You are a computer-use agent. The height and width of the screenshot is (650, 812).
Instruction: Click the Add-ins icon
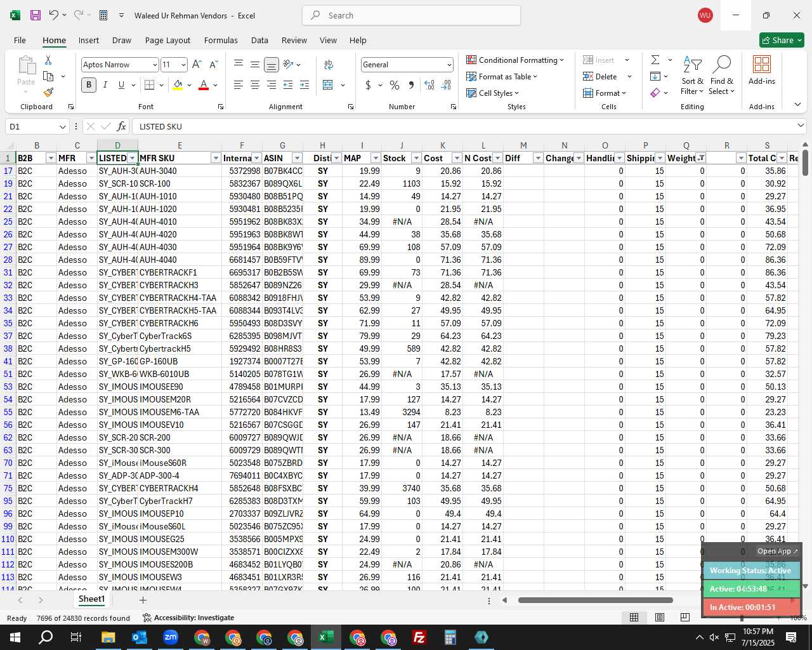click(x=761, y=70)
